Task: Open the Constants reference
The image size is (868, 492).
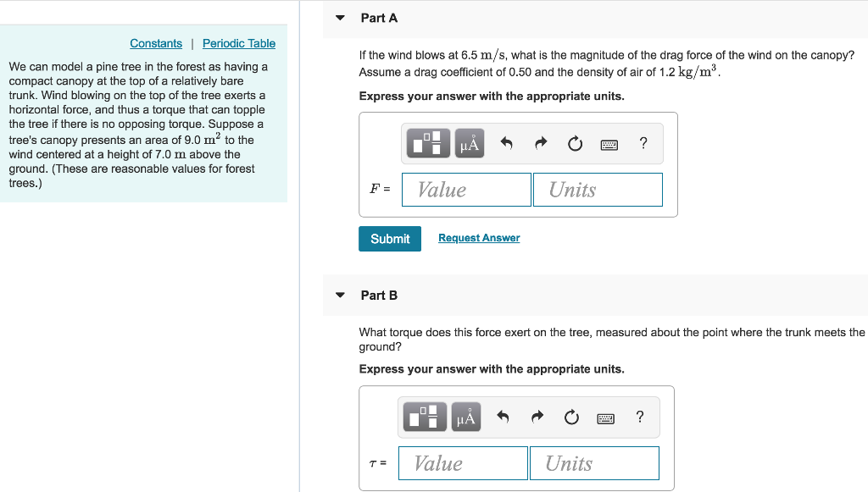Action: point(155,43)
